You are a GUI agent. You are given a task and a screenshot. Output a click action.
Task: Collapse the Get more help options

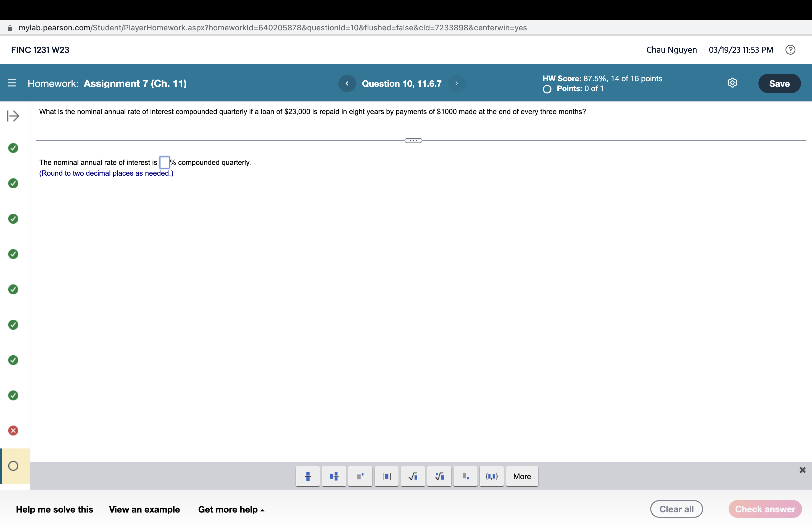point(231,509)
